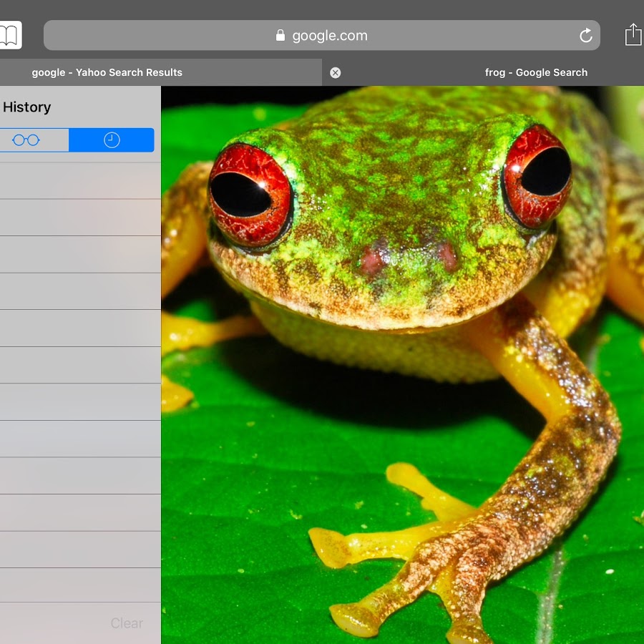The width and height of the screenshot is (644, 644).
Task: Reload the page with the refresh icon
Action: tap(586, 35)
